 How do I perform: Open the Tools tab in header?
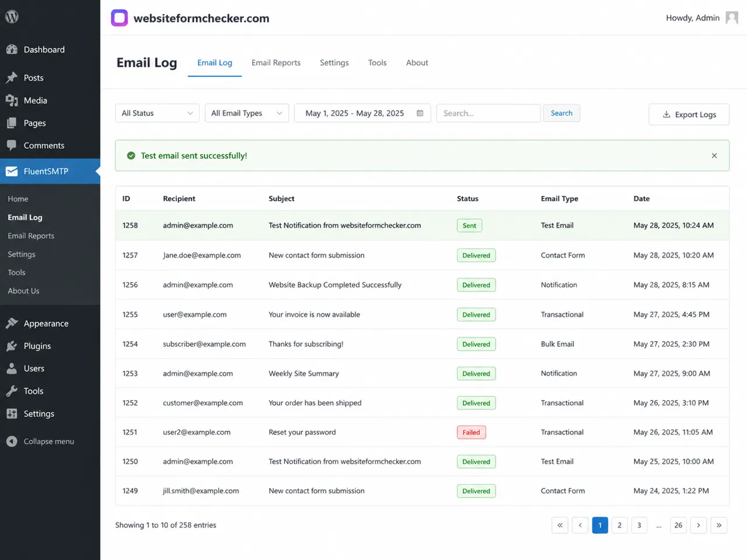(x=378, y=63)
